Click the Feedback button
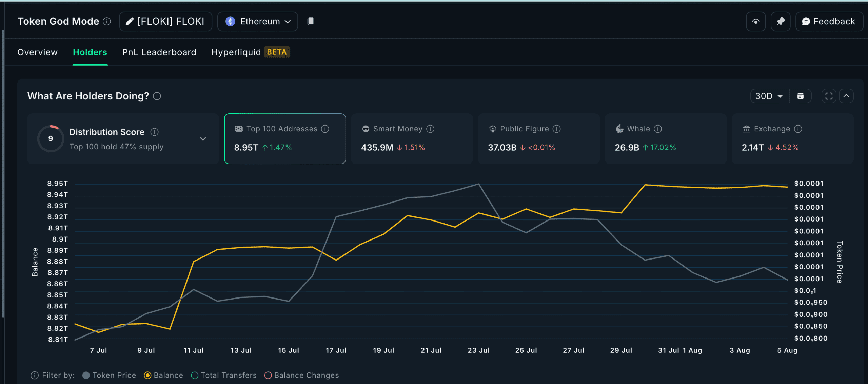This screenshot has height=384, width=868. tap(829, 21)
